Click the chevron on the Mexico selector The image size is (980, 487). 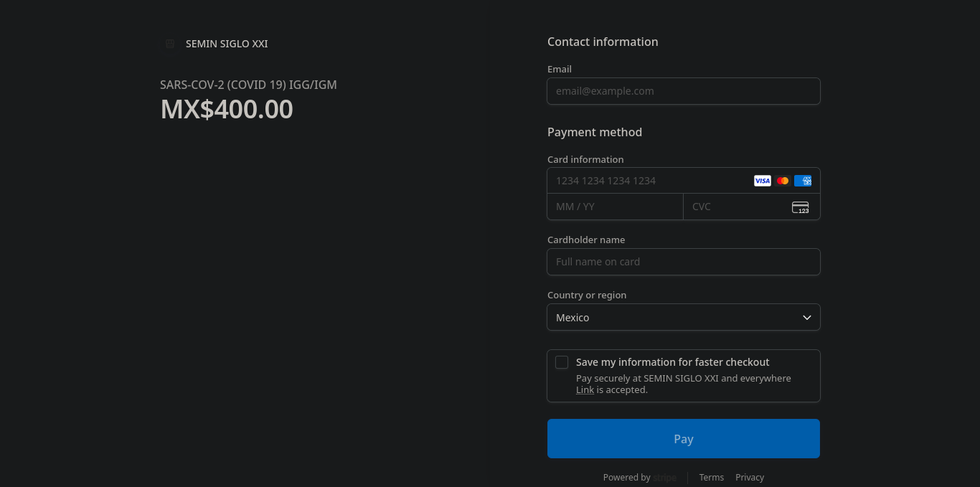click(x=806, y=317)
